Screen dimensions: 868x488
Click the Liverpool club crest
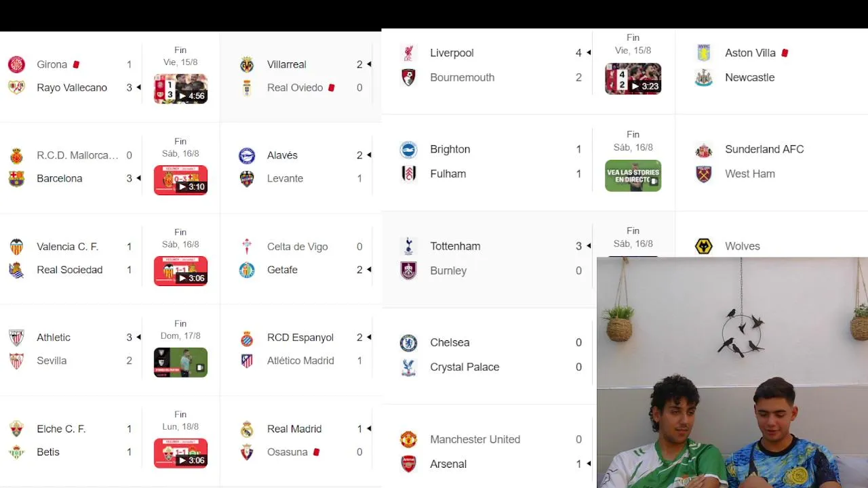tap(408, 53)
